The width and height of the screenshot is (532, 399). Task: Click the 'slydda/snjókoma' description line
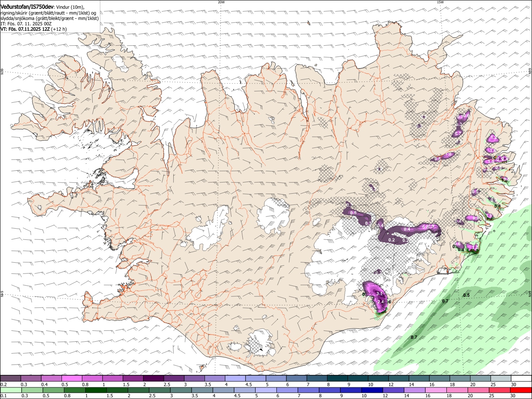click(x=49, y=18)
